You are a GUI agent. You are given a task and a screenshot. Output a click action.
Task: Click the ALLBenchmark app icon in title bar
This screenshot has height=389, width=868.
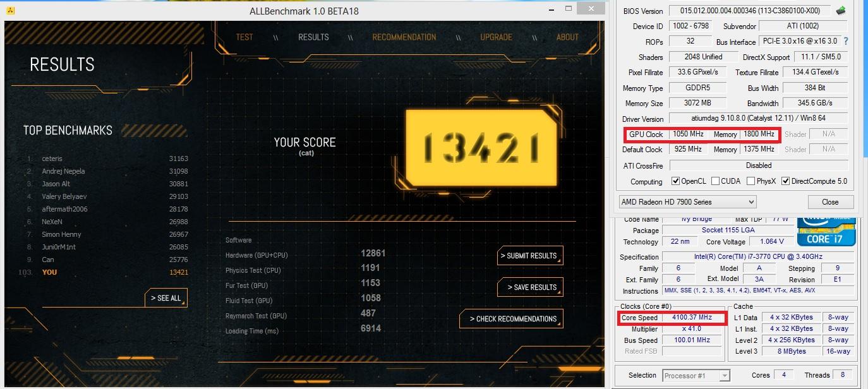click(11, 11)
